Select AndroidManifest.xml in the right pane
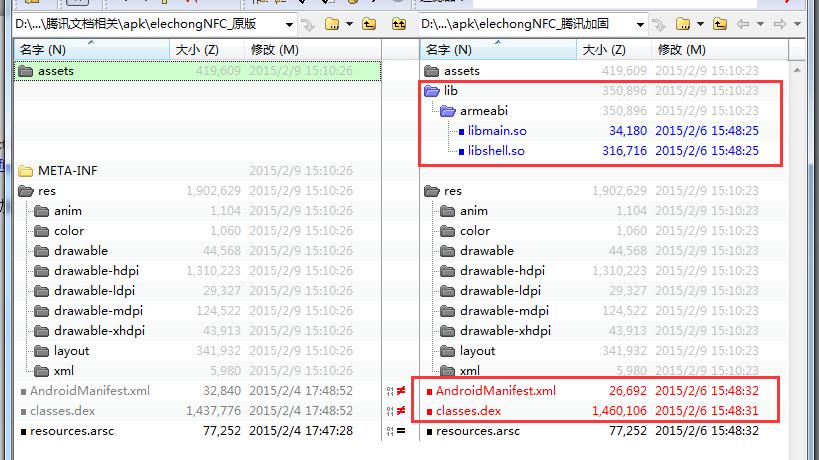819x460 pixels. click(x=496, y=391)
